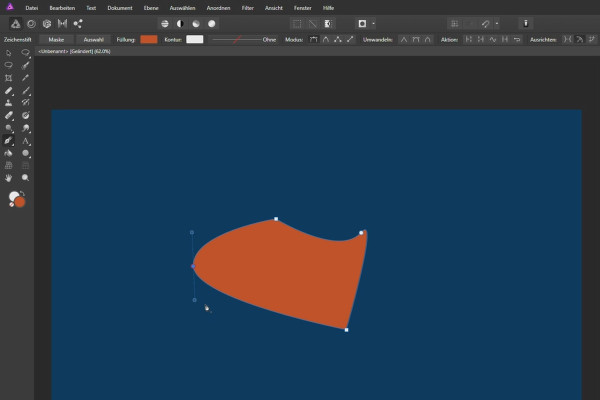The image size is (600, 400).
Task: Click the orange foreground color circle in tools
Action: point(20,202)
